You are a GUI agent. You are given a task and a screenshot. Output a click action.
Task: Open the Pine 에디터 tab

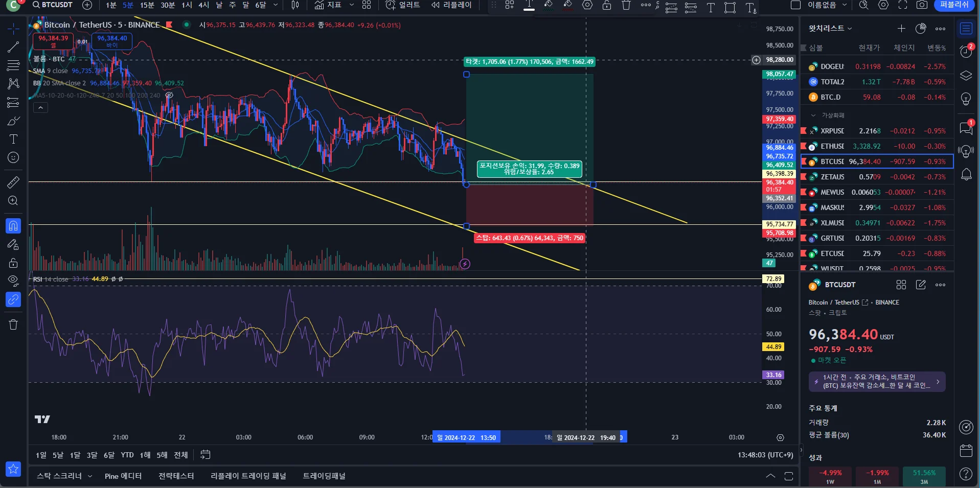[x=123, y=476]
